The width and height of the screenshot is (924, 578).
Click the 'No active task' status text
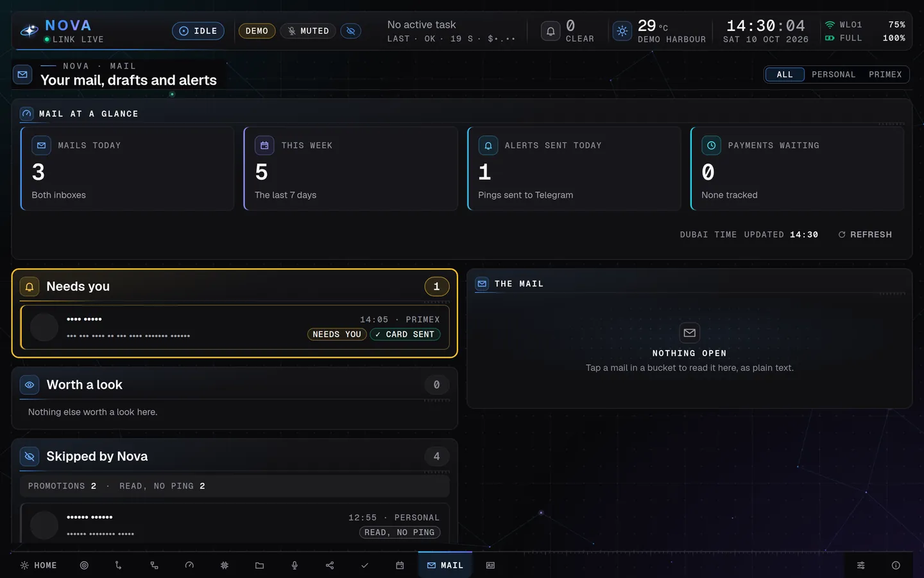(x=422, y=24)
